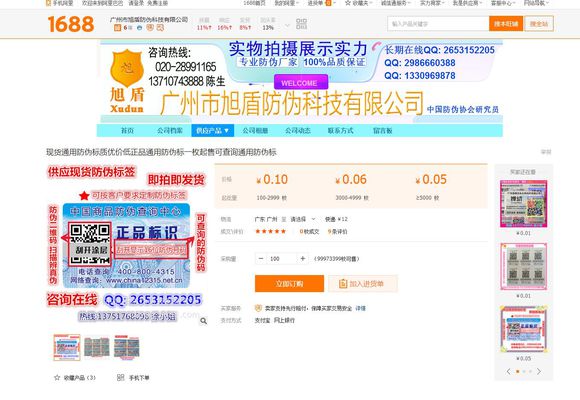Image resolution: width=580 pixels, height=400 pixels.
Task: Expand the company ratings chevron in header
Action: (287, 26)
